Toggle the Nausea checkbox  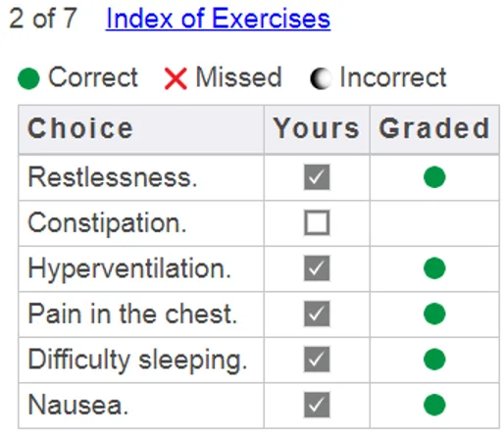click(317, 405)
